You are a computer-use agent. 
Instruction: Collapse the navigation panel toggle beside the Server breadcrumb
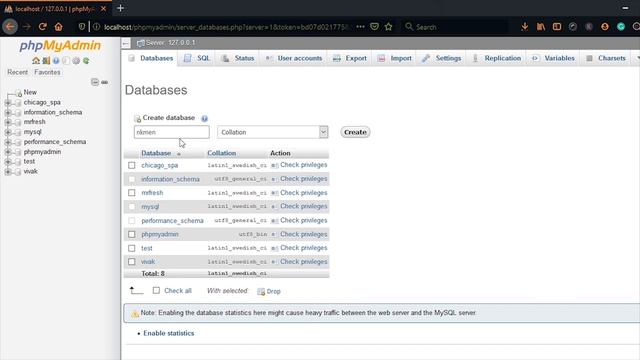(x=126, y=43)
